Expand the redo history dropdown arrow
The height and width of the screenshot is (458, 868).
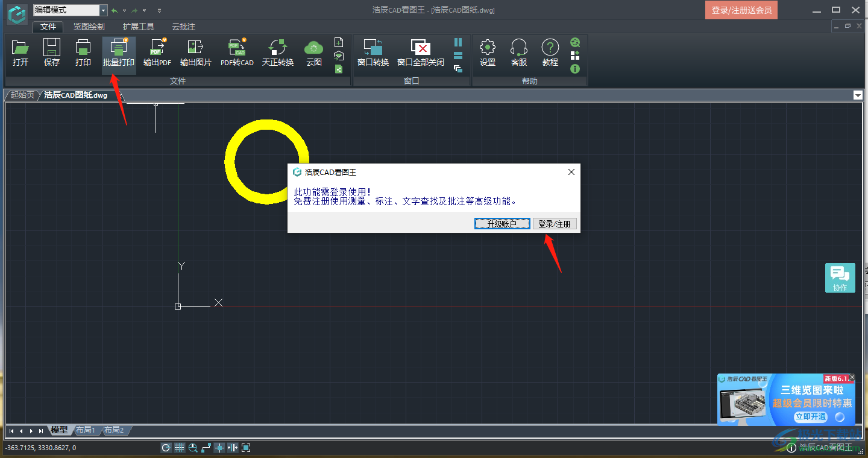click(x=145, y=10)
